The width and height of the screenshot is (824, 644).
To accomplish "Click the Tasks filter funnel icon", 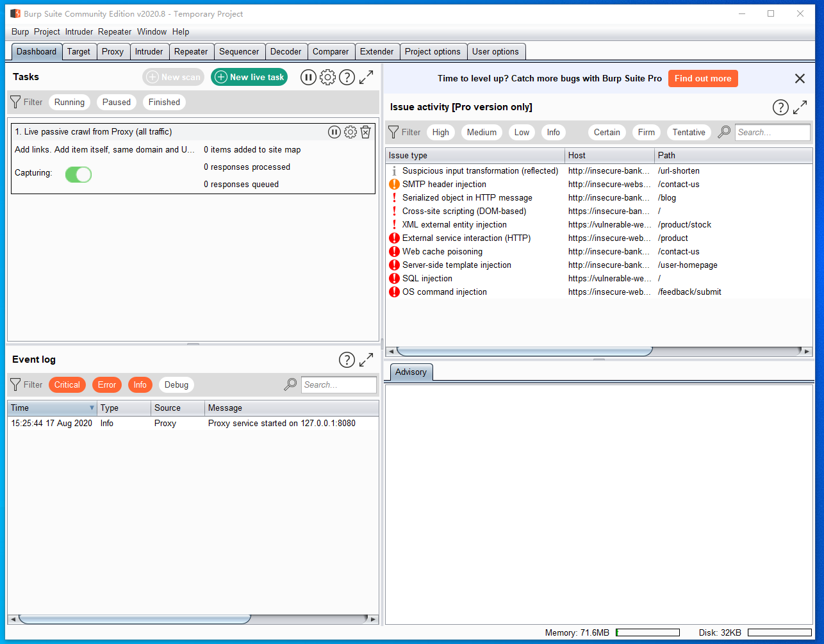I will pos(16,102).
